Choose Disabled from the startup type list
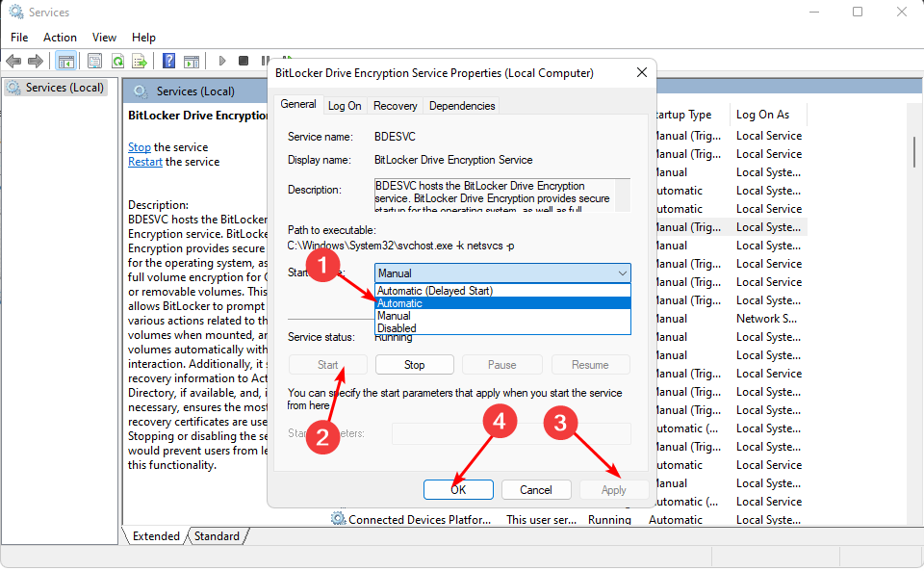The image size is (924, 571). tap(502, 328)
